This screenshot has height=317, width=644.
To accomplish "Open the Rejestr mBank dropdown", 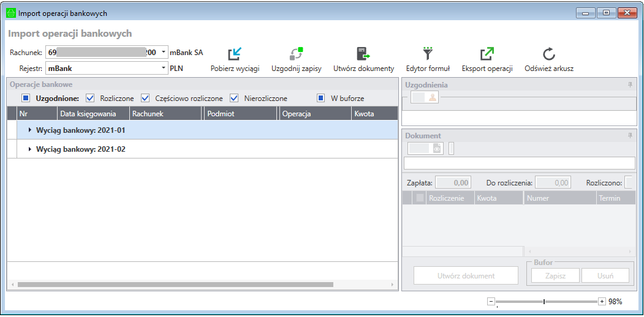I will click(x=164, y=69).
